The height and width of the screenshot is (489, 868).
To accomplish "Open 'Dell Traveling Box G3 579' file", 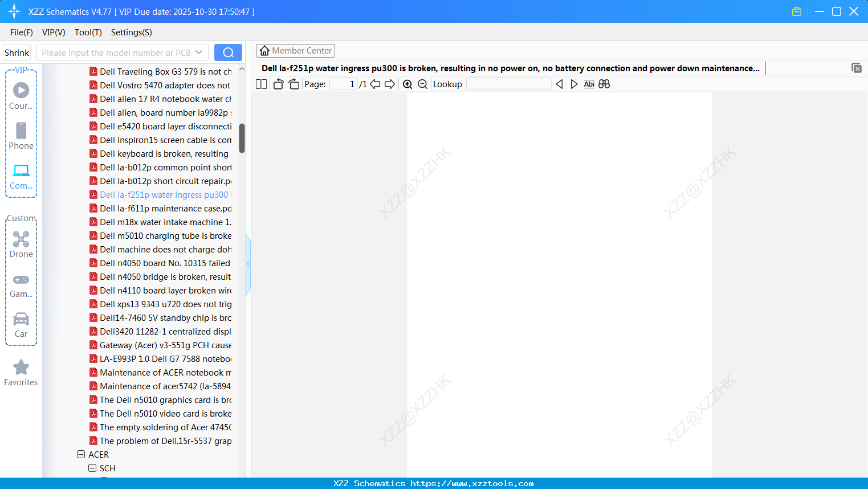I will [x=161, y=72].
